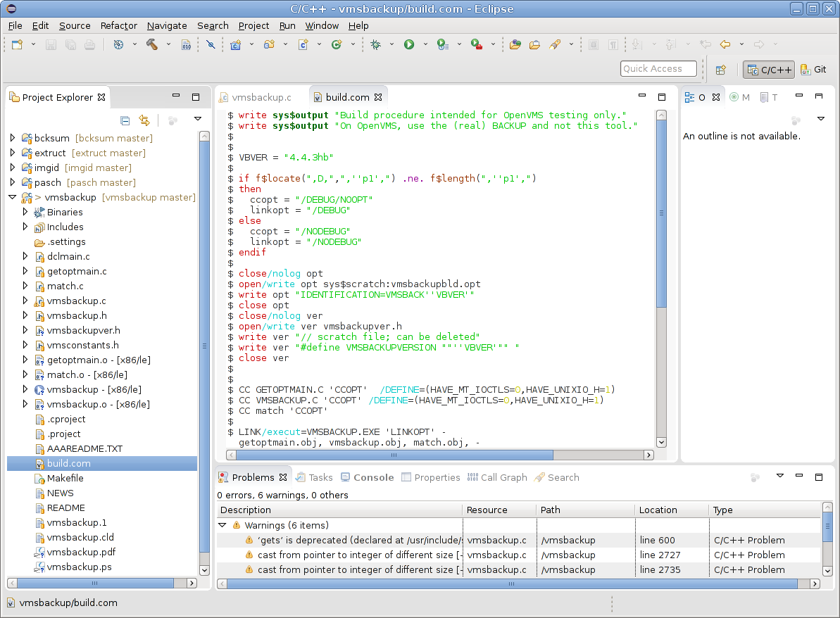Viewport: 840px width, 618px height.
Task: Switch to the Git perspective button
Action: click(x=813, y=70)
